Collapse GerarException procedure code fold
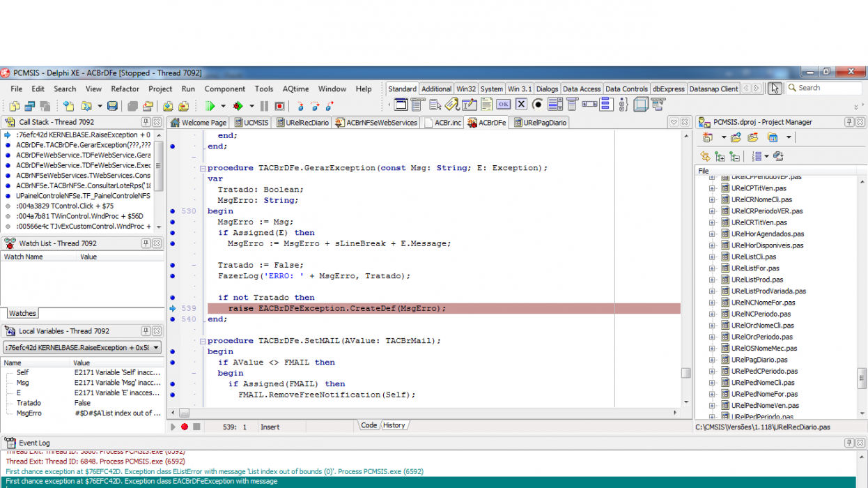Screen dimensions: 868x488 tap(202, 168)
